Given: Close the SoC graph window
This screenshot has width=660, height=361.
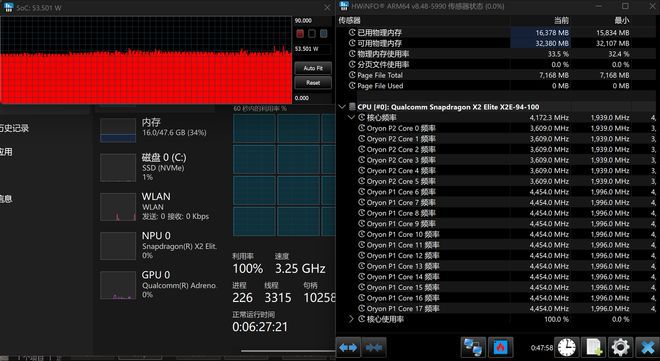Looking at the screenshot, I should 327,8.
